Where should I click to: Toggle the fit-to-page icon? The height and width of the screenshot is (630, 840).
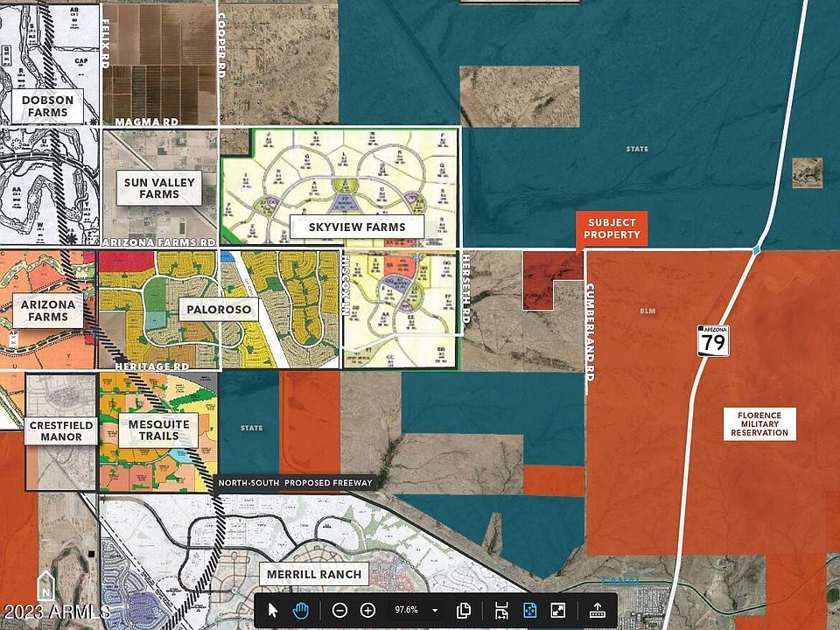[530, 610]
